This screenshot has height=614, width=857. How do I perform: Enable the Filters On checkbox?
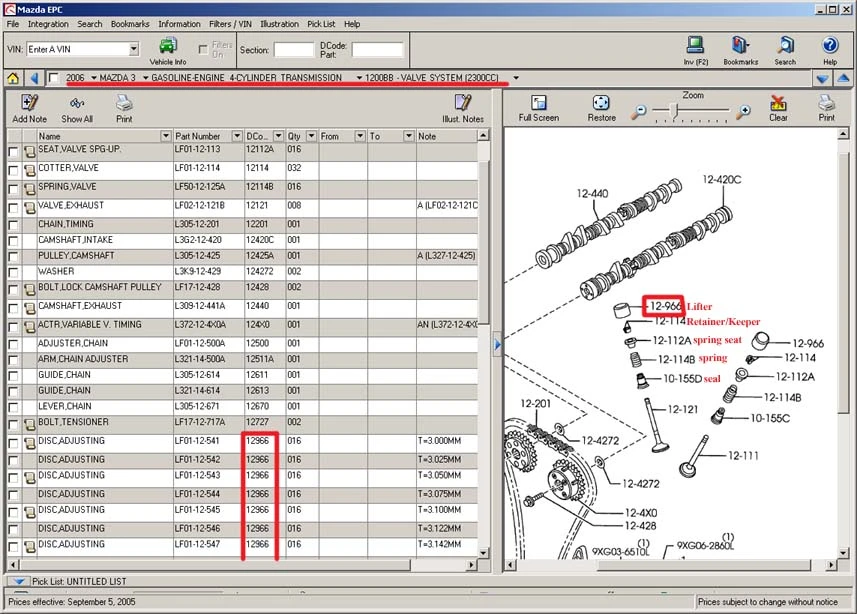point(203,50)
